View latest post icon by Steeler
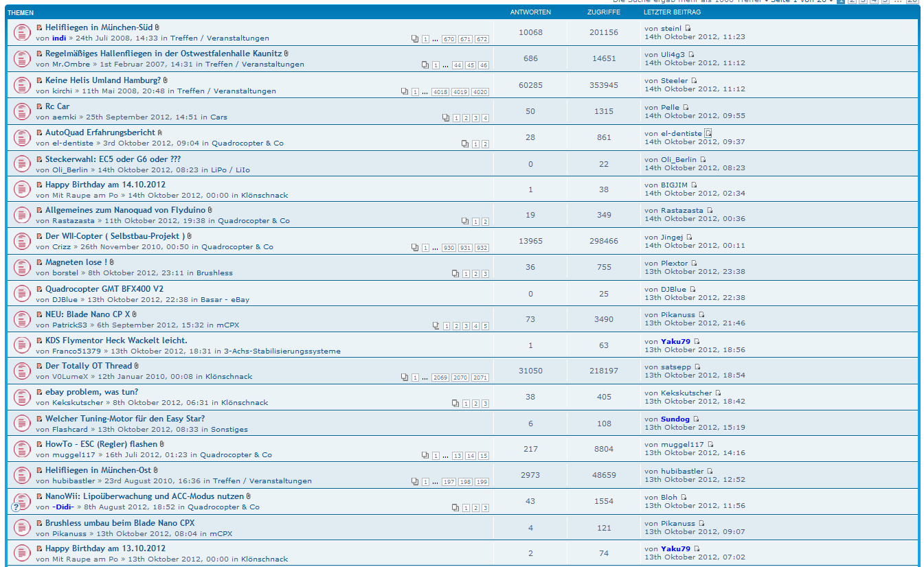 tap(695, 80)
